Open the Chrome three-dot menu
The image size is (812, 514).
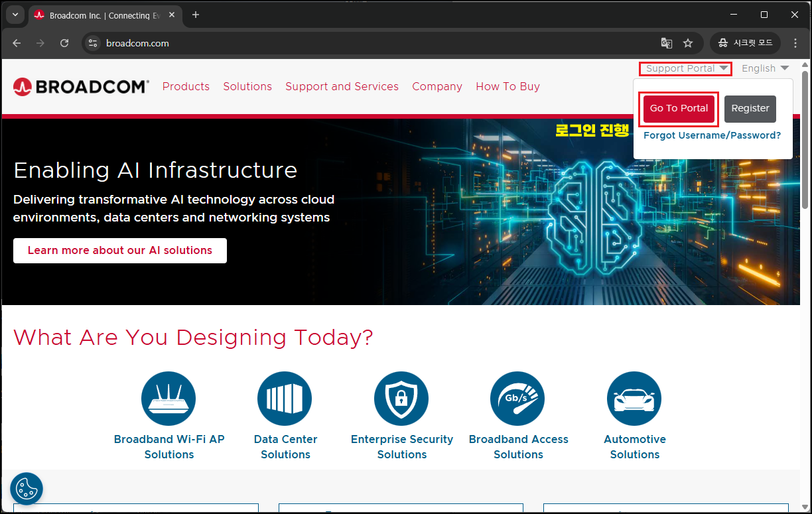click(796, 43)
